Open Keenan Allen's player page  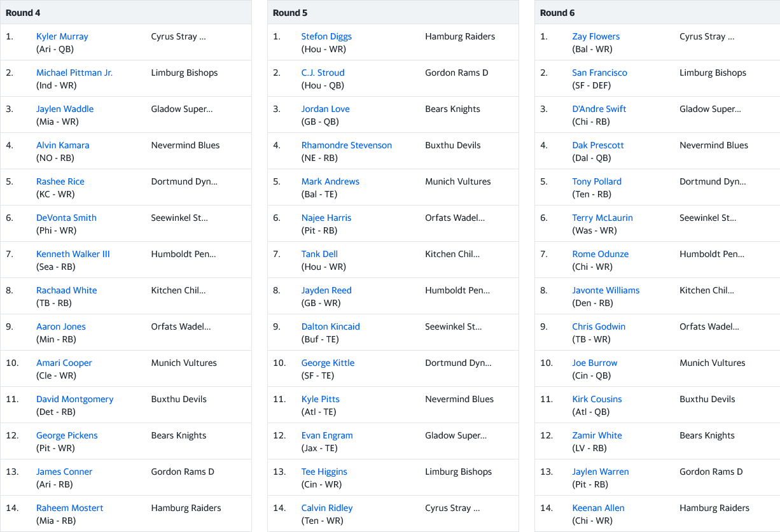[598, 508]
